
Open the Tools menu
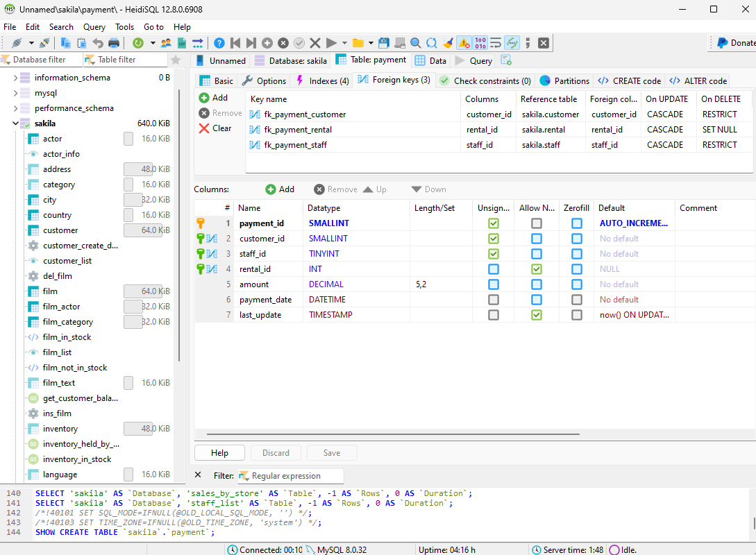click(x=124, y=27)
